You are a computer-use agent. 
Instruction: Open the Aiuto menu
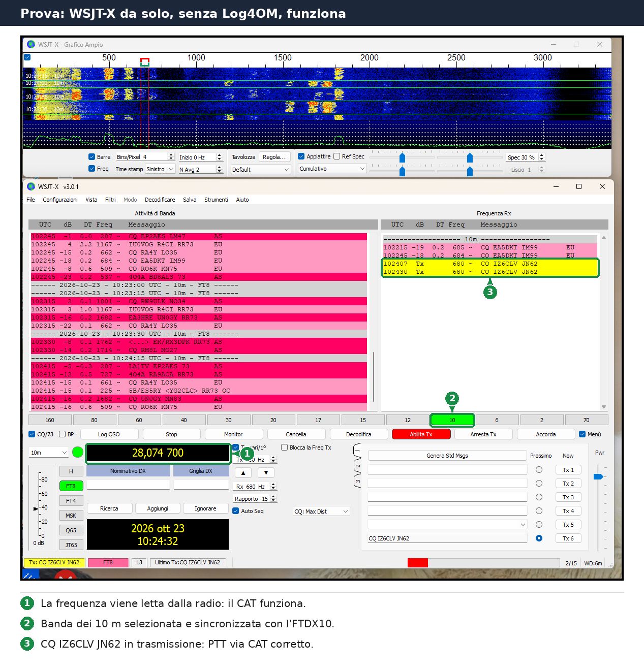click(242, 200)
